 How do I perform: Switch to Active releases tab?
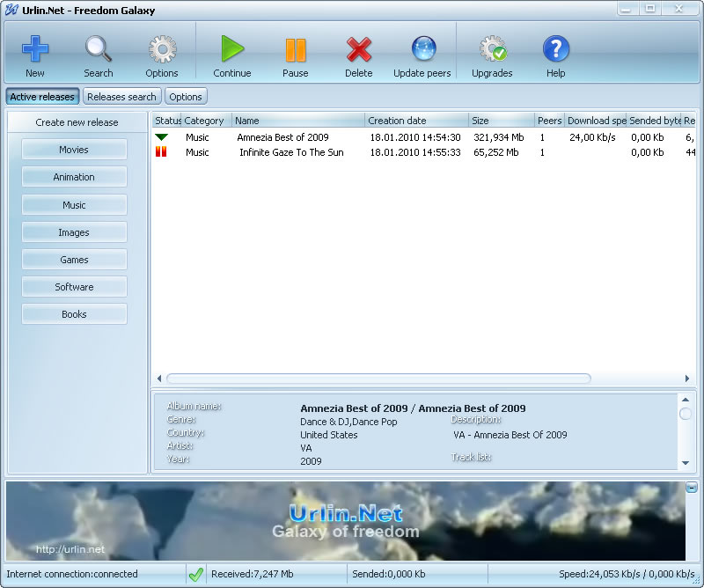[42, 97]
